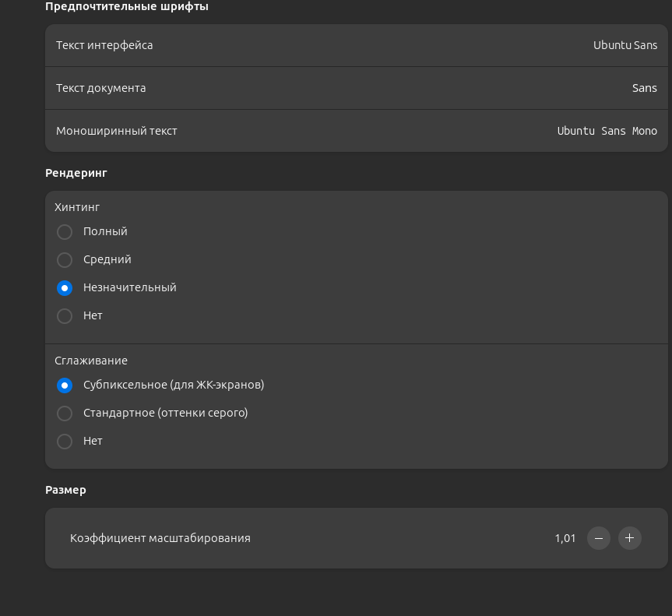This screenshot has width=672, height=616.
Task: Select Средний hinting option
Action: coord(65,260)
